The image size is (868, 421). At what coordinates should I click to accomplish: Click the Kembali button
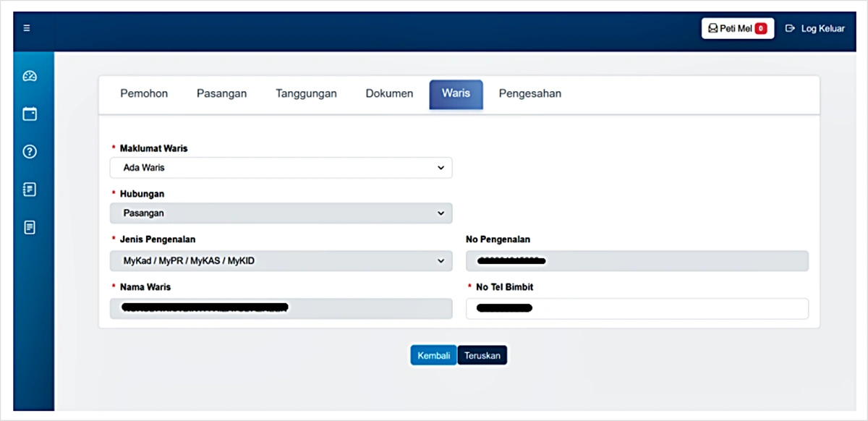pyautogui.click(x=433, y=355)
